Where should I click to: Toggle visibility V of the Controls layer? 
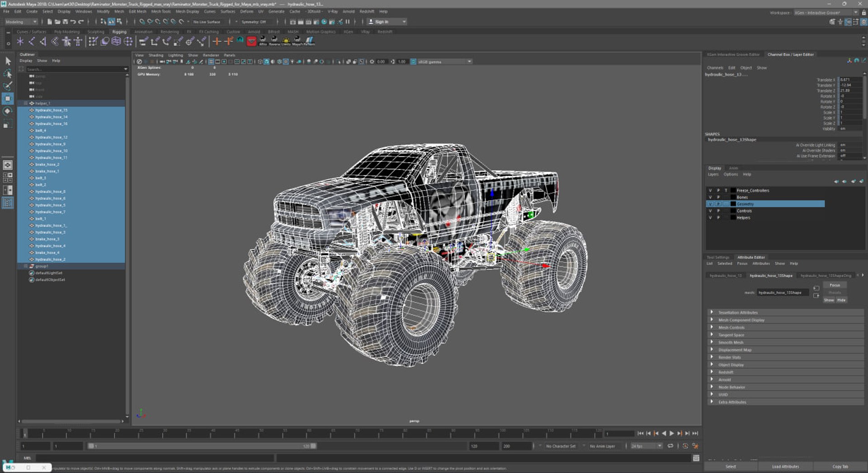[710, 211]
